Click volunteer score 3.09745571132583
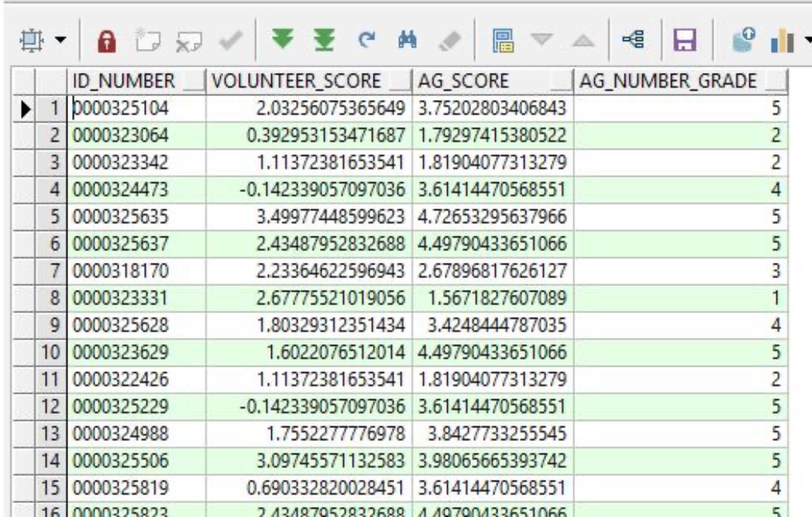Screen dimensions: 812x517 click(x=309, y=461)
